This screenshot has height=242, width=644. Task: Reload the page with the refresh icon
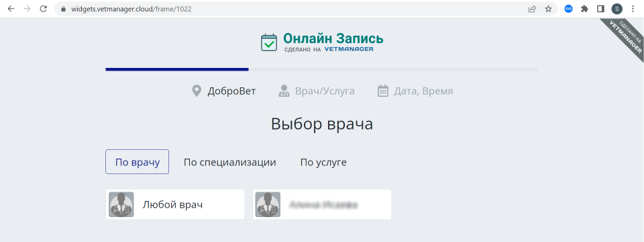(43, 9)
